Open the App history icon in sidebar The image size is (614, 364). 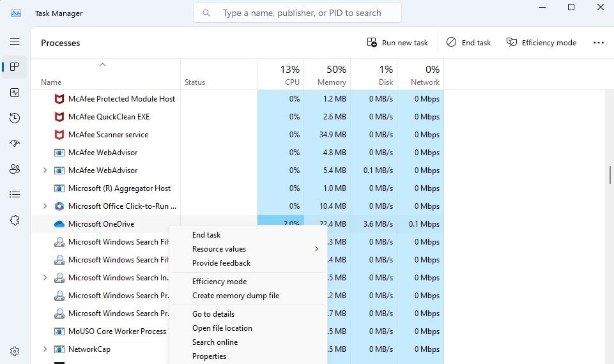15,118
